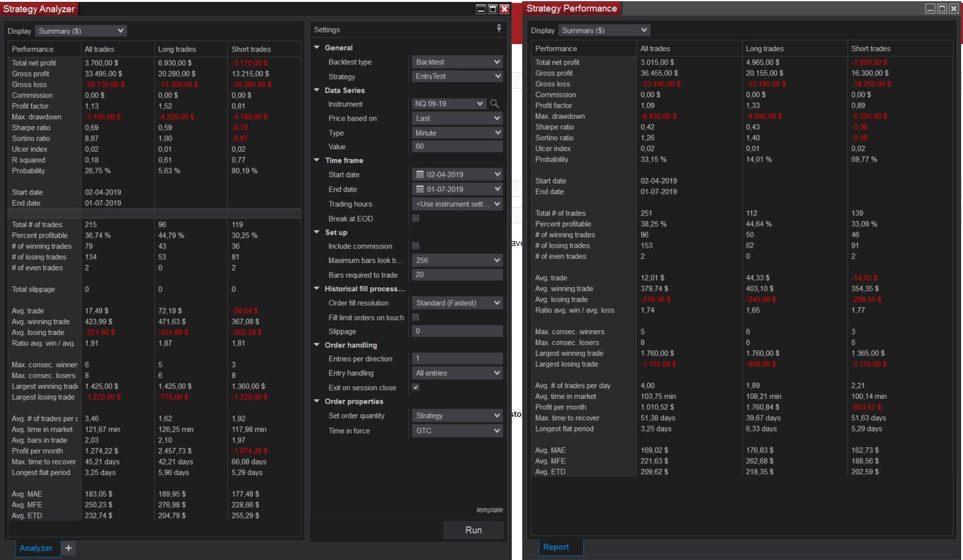Viewport: 963px width, 560px height.
Task: Tick the Include commission checkbox
Action: pyautogui.click(x=416, y=246)
